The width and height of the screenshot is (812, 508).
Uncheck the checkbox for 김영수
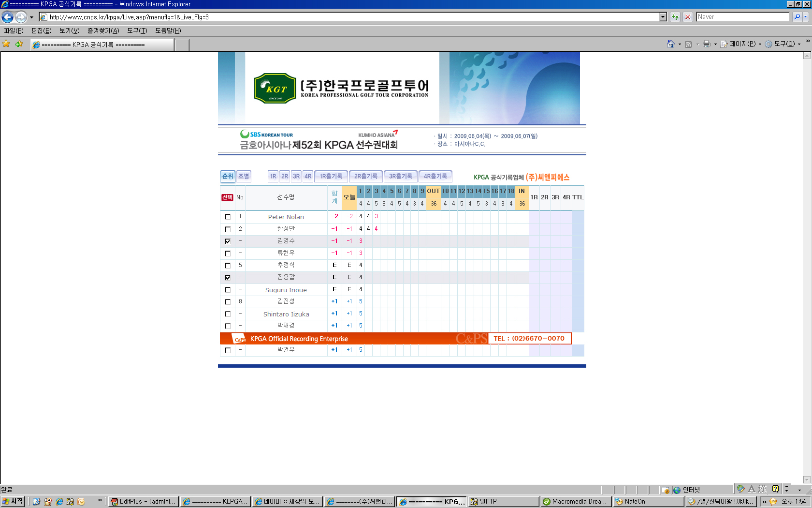tap(228, 241)
